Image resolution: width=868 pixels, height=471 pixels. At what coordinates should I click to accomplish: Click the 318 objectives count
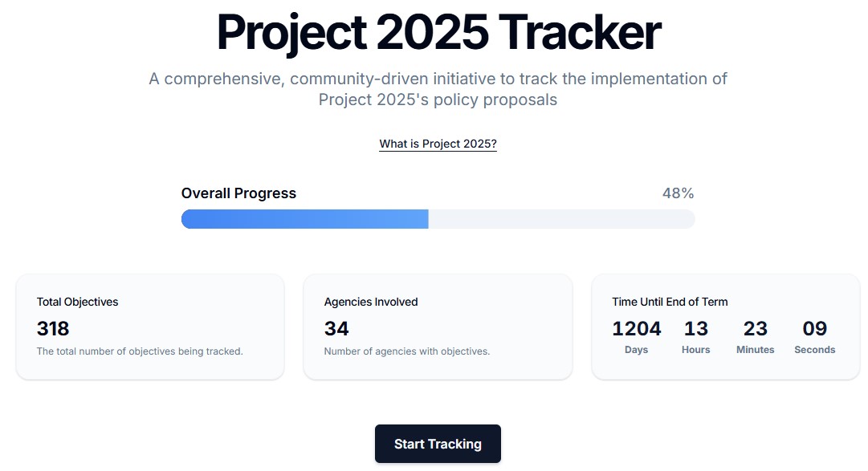point(53,328)
